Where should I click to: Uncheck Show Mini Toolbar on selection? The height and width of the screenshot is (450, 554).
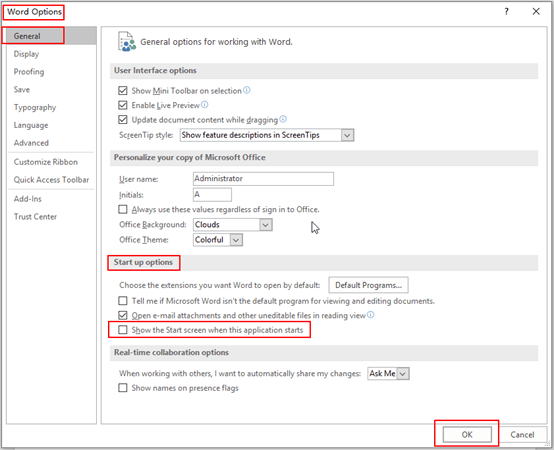(123, 90)
